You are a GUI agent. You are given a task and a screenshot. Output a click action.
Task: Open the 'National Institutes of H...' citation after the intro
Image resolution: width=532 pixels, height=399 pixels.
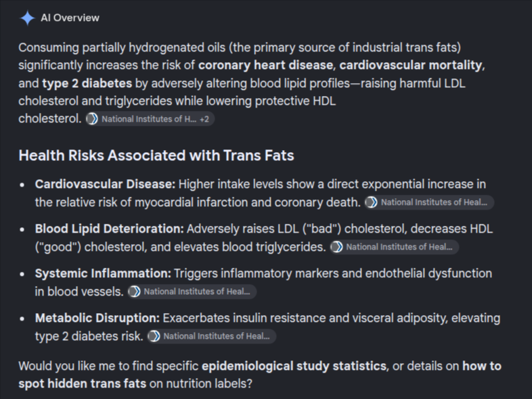pos(149,119)
